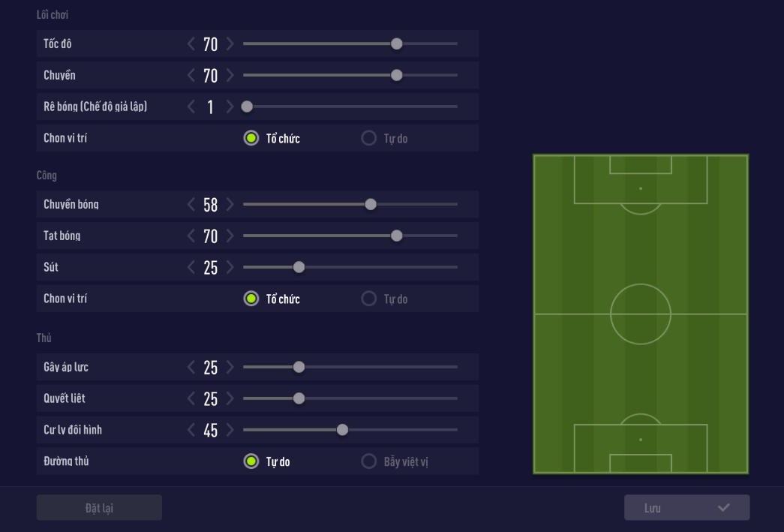The image size is (784, 532).
Task: Decrease Tốc độ value with left arrow
Action: [191, 44]
